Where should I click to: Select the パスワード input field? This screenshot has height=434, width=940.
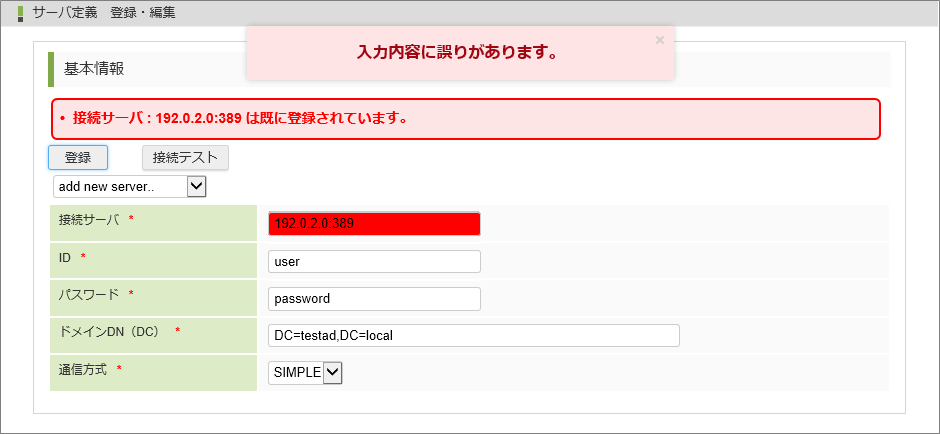pyautogui.click(x=374, y=298)
